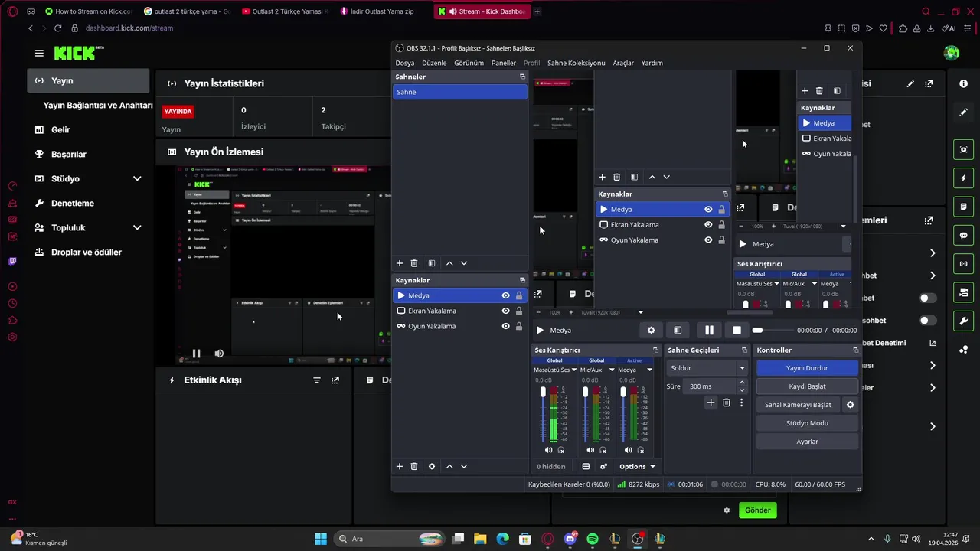Pause the Kick stream preview
Viewport: 980px width, 551px height.
(196, 354)
